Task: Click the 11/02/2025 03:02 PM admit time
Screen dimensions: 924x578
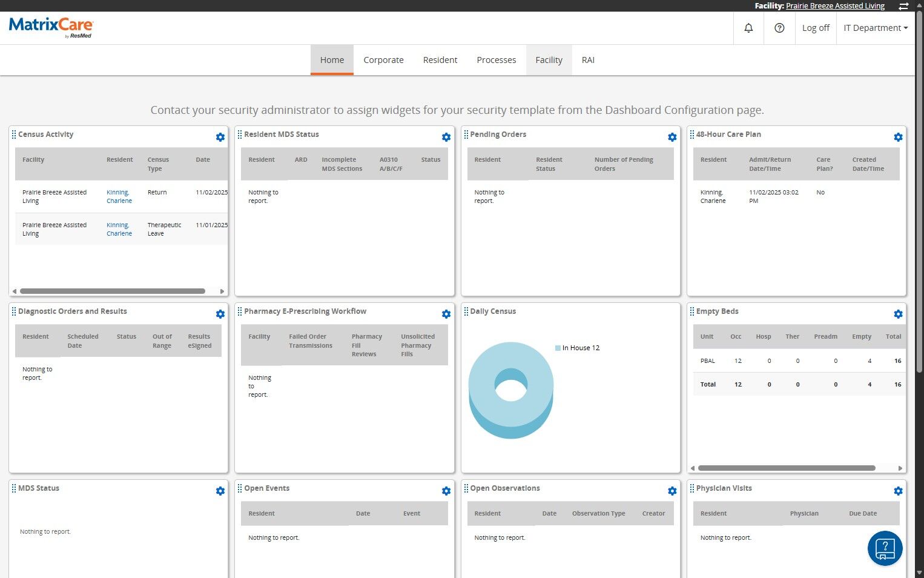Action: pos(774,196)
